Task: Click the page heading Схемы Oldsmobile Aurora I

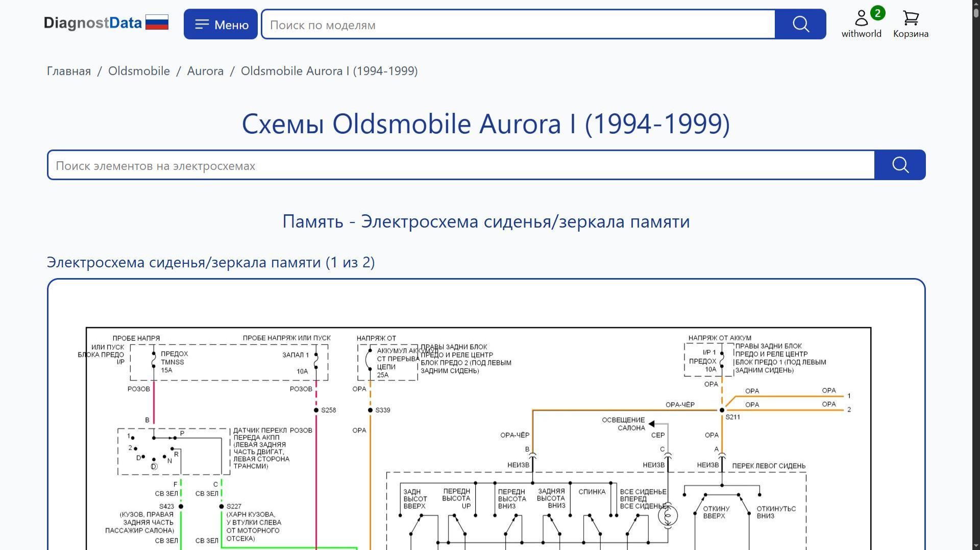Action: pos(486,123)
